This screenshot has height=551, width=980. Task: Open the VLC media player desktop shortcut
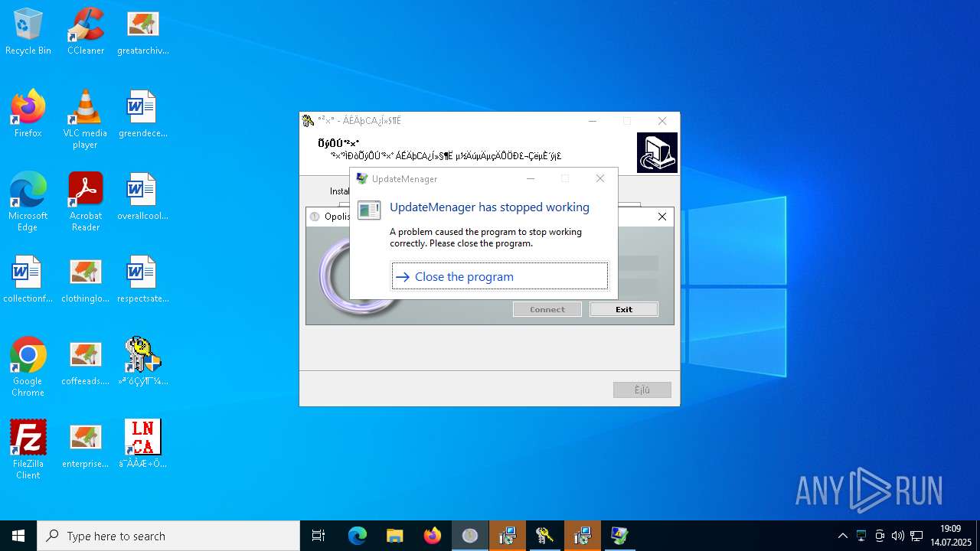(86, 119)
